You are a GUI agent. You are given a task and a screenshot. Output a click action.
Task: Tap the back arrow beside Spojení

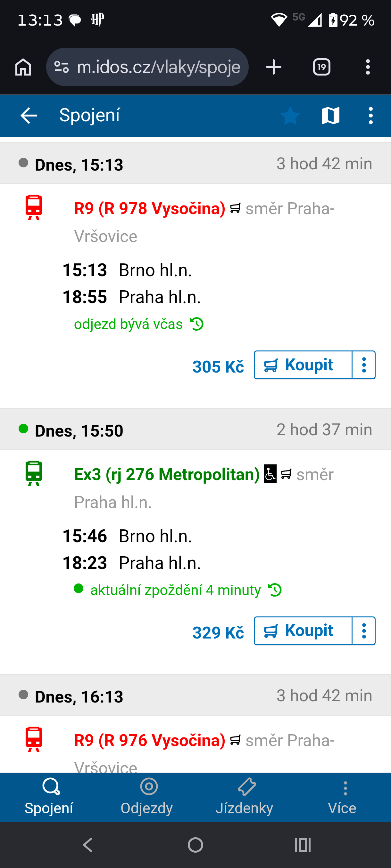click(x=29, y=116)
